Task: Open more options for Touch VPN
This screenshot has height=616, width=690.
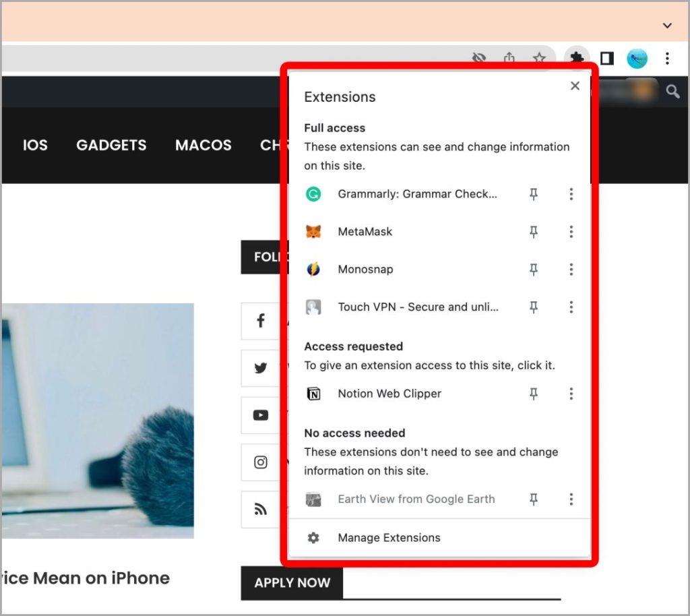Action: [571, 307]
